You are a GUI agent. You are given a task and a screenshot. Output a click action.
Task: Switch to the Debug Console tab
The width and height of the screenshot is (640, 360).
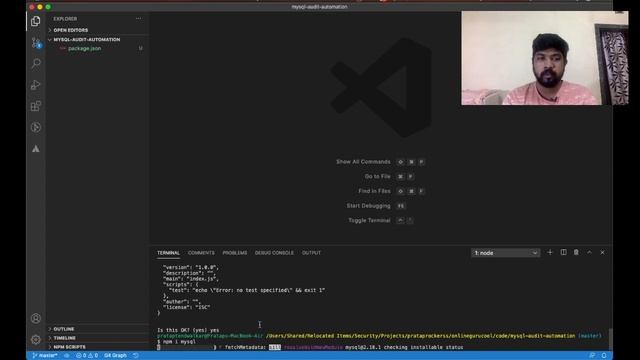point(274,253)
